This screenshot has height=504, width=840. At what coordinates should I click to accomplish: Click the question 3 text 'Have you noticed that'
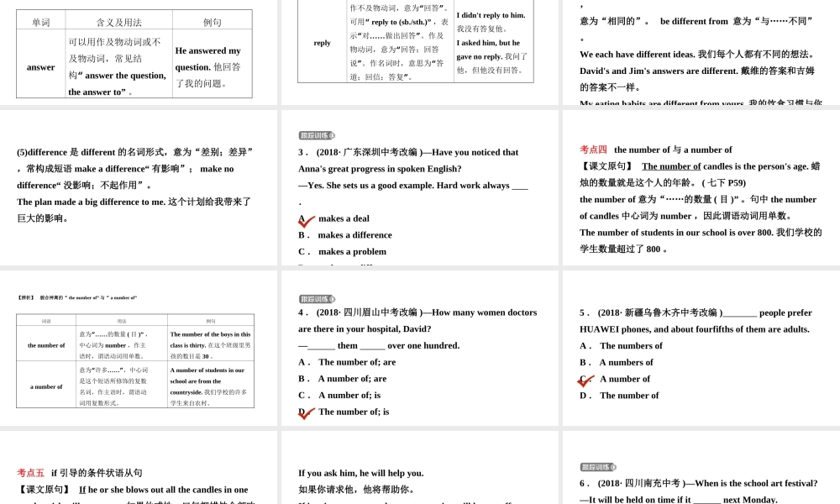pyautogui.click(x=475, y=153)
